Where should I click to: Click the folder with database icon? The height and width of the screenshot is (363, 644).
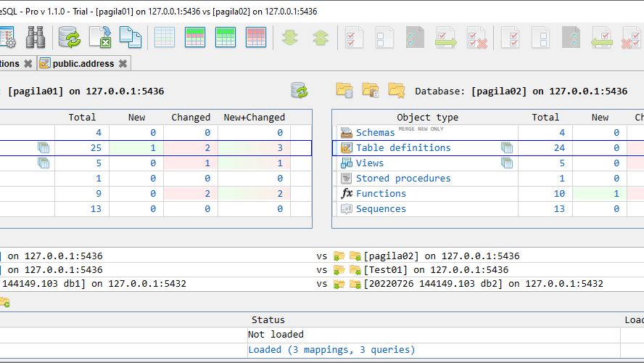pos(344,91)
